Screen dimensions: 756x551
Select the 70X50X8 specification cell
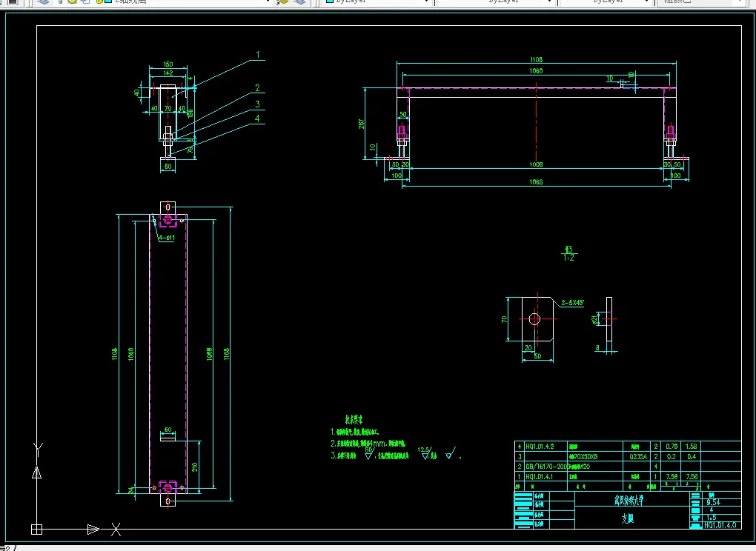coord(583,456)
